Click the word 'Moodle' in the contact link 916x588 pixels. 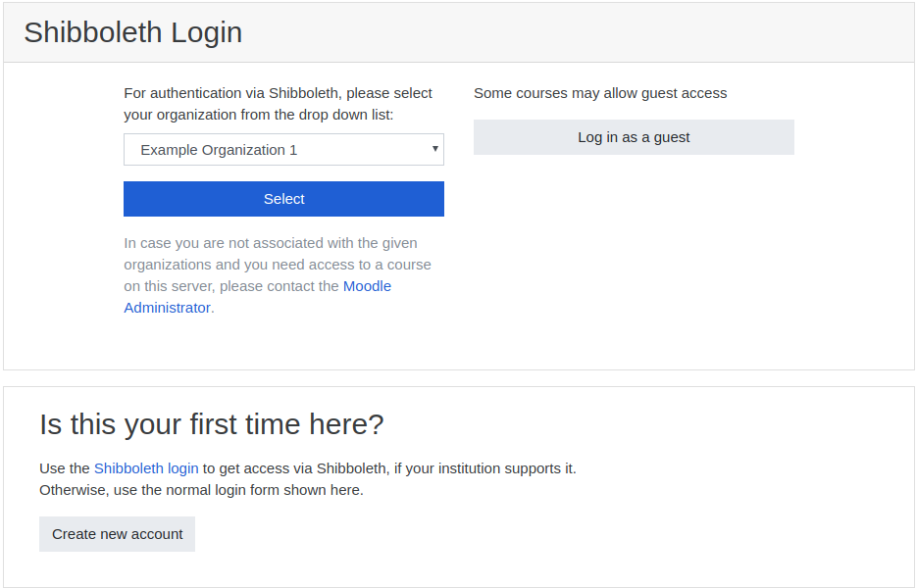click(x=367, y=286)
